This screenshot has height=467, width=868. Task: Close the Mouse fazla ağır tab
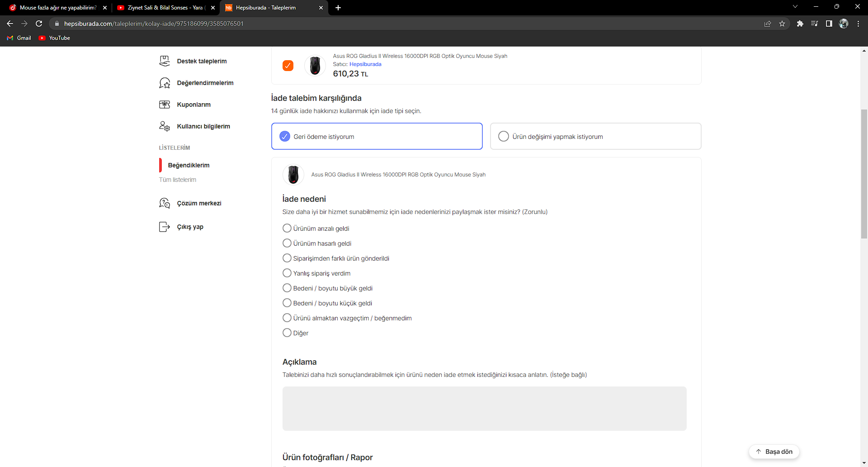[x=105, y=8]
